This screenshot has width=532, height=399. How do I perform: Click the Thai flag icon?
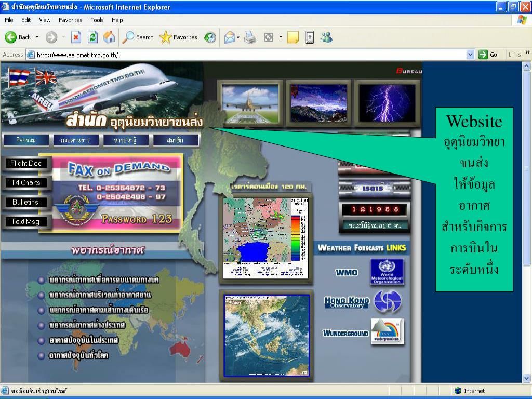[19, 77]
